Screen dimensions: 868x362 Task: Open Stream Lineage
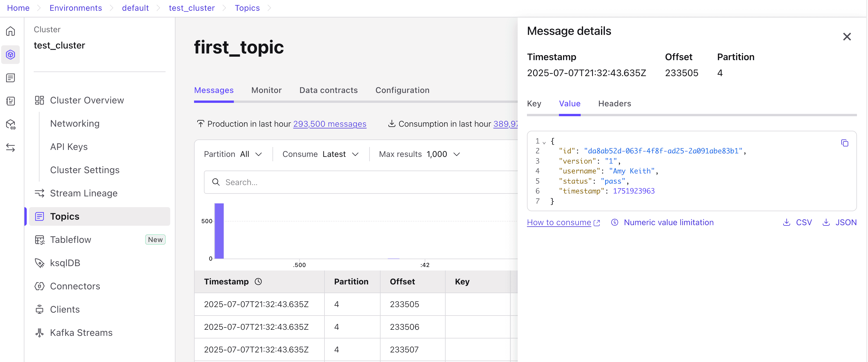[84, 193]
